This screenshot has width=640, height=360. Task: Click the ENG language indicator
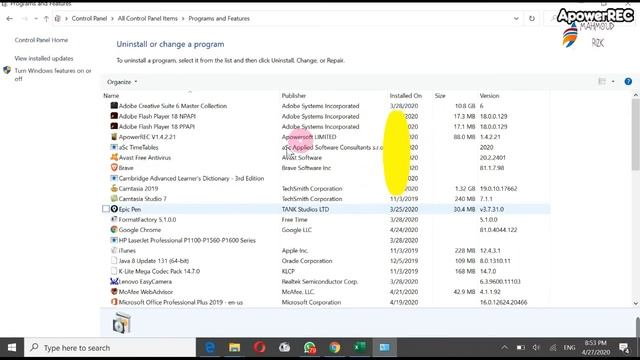tap(569, 347)
